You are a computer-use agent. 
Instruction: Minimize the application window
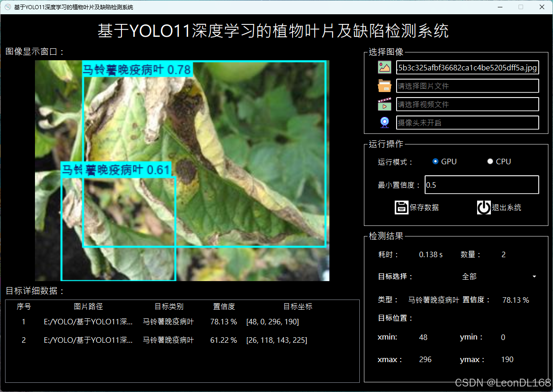[500, 7]
